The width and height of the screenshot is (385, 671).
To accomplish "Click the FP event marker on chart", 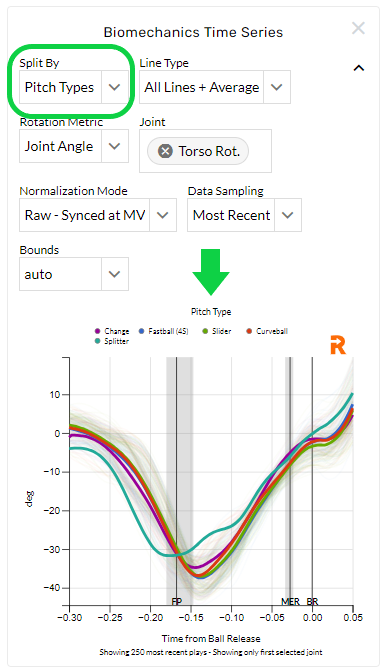I will (176, 601).
